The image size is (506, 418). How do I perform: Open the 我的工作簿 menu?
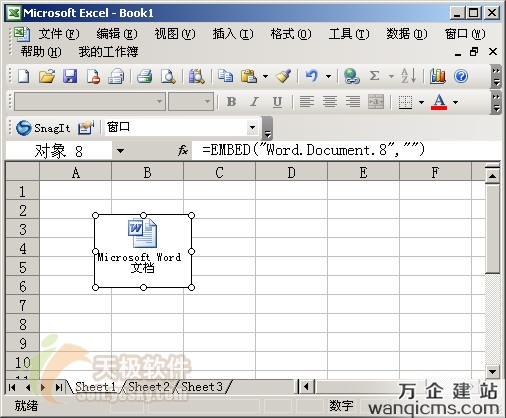point(108,52)
